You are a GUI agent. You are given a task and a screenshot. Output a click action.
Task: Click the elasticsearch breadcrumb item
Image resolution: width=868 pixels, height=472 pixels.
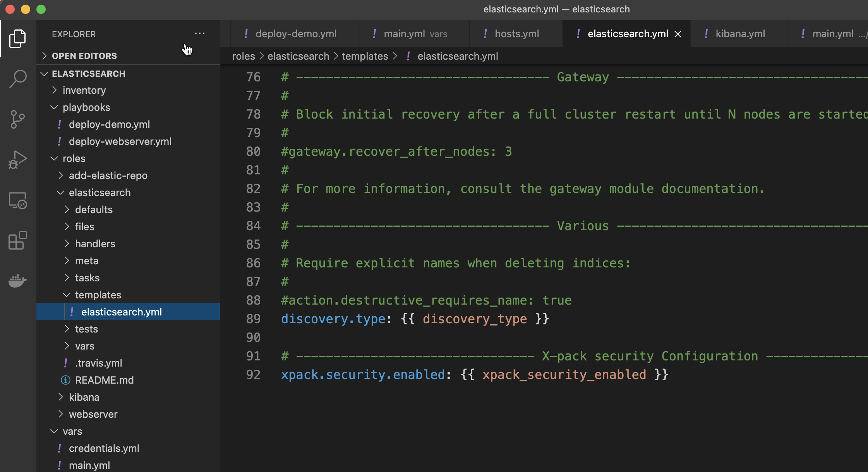(298, 56)
